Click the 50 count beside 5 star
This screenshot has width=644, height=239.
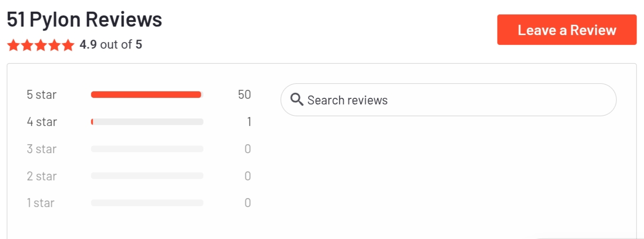[x=244, y=95]
